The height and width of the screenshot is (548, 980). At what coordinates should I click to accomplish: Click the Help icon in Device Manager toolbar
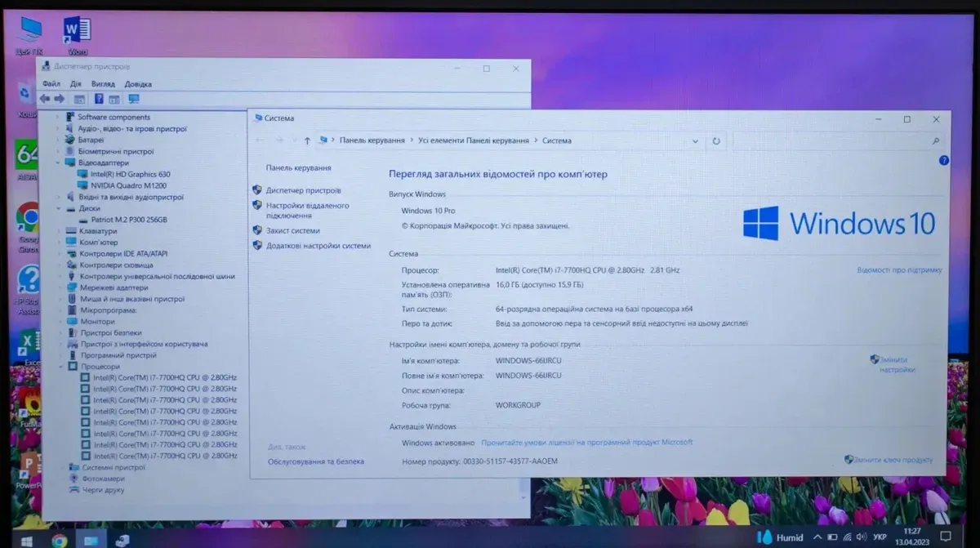98,99
